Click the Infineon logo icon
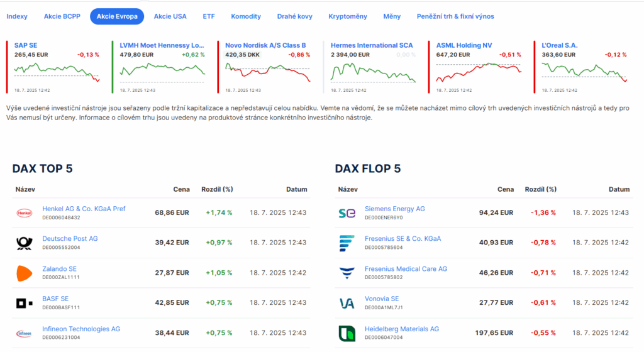The width and height of the screenshot is (644, 352). pyautogui.click(x=25, y=333)
